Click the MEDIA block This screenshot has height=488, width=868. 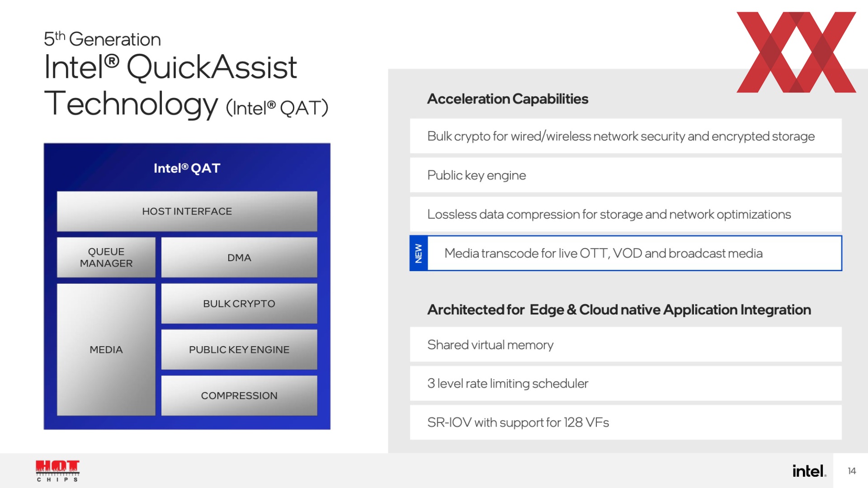(x=106, y=349)
